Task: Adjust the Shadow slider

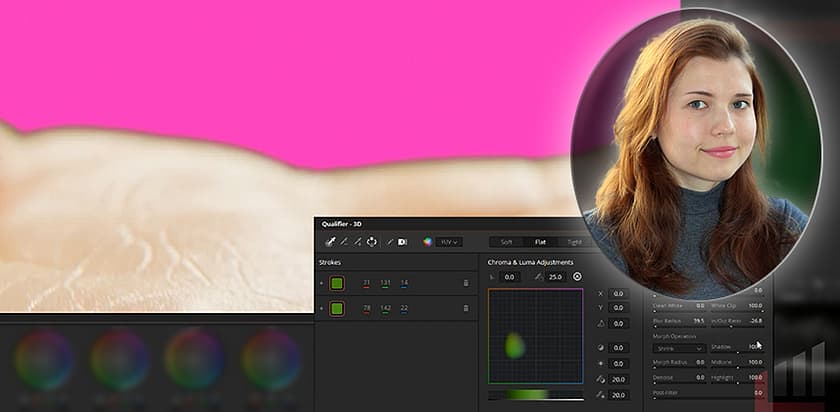Action: (737, 353)
